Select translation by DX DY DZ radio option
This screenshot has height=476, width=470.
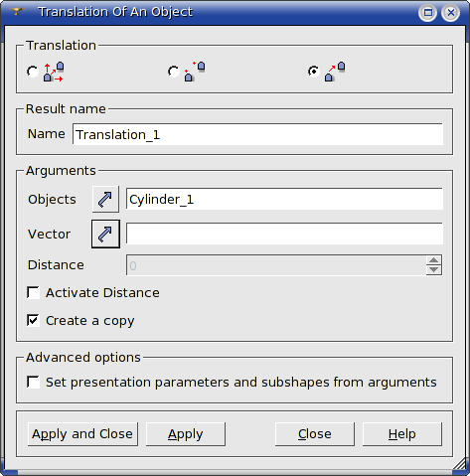33,72
